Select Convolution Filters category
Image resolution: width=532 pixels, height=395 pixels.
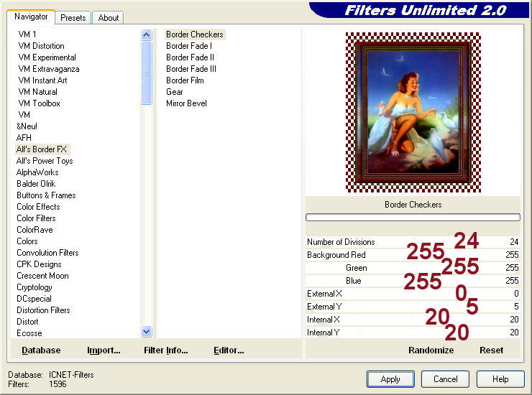(x=47, y=253)
